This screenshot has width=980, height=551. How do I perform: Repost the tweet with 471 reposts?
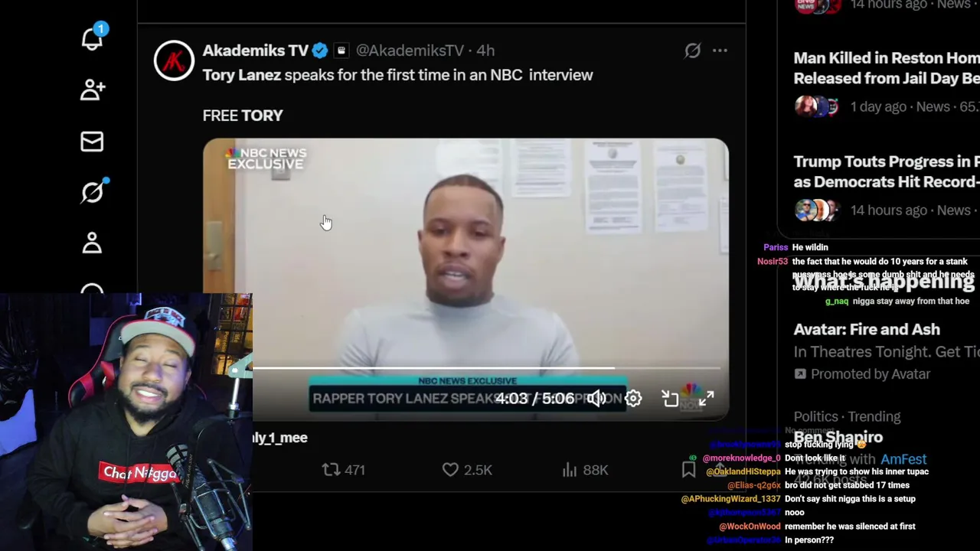pos(343,470)
